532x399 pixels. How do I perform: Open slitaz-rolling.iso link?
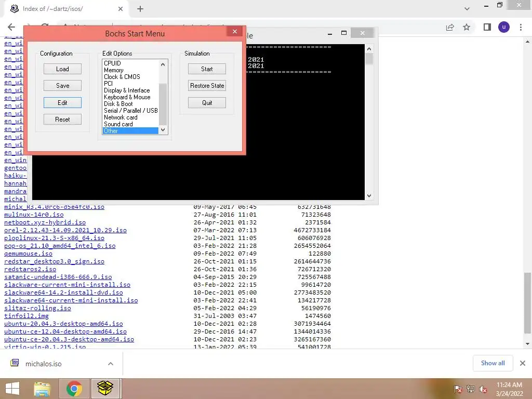[37, 308]
